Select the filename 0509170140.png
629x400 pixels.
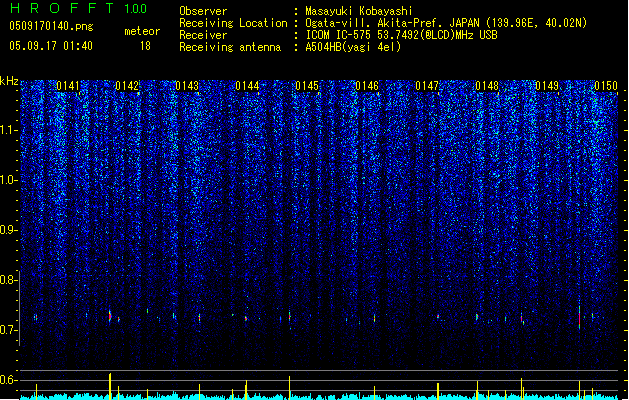[51, 26]
